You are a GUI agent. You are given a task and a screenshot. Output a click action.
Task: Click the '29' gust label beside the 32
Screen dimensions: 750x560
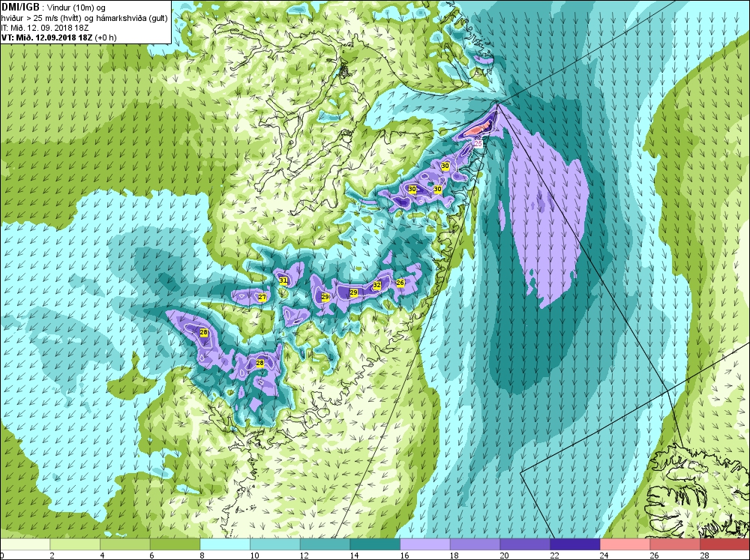[x=353, y=292]
